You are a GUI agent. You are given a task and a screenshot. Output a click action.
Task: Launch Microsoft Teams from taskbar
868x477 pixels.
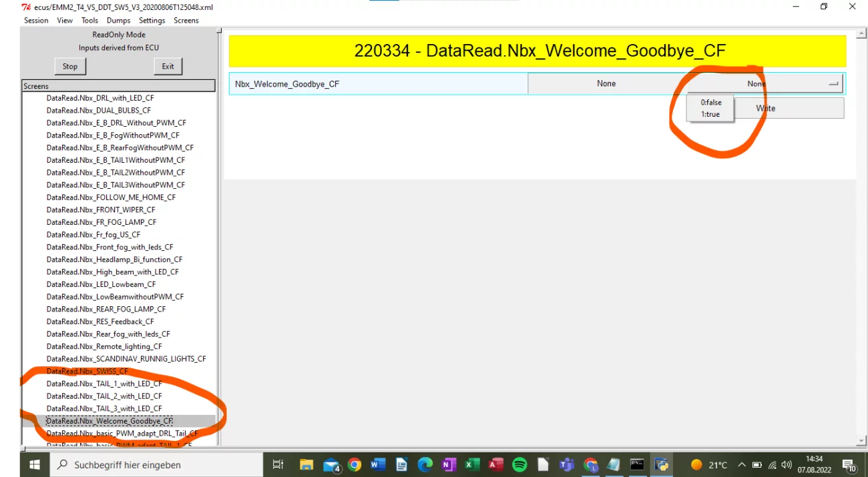coord(567,464)
